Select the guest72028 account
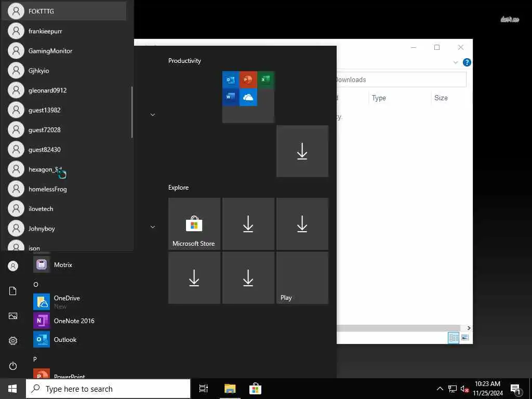Image resolution: width=532 pixels, height=399 pixels. tap(64, 129)
